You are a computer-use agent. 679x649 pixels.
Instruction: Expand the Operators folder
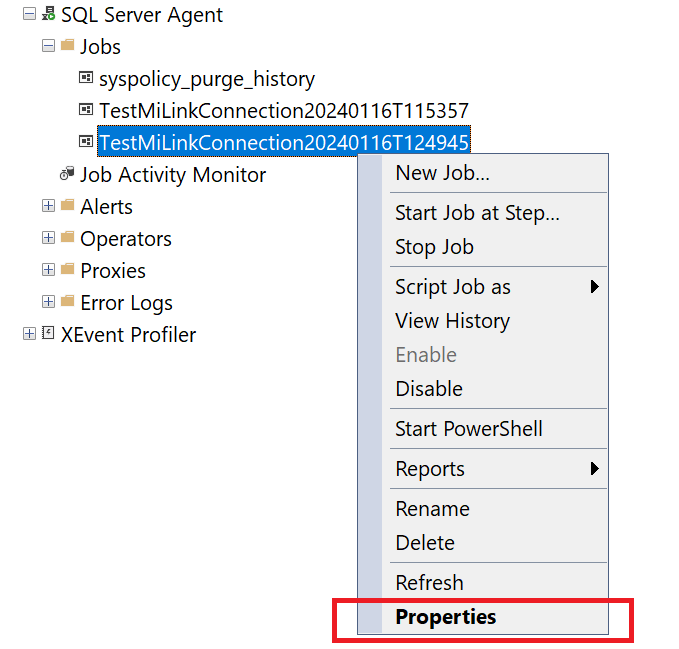[48, 238]
